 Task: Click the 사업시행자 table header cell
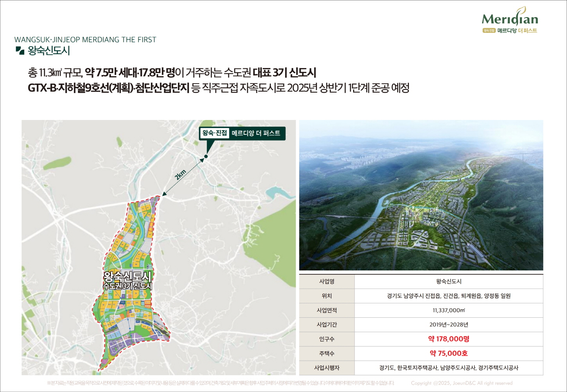click(327, 368)
